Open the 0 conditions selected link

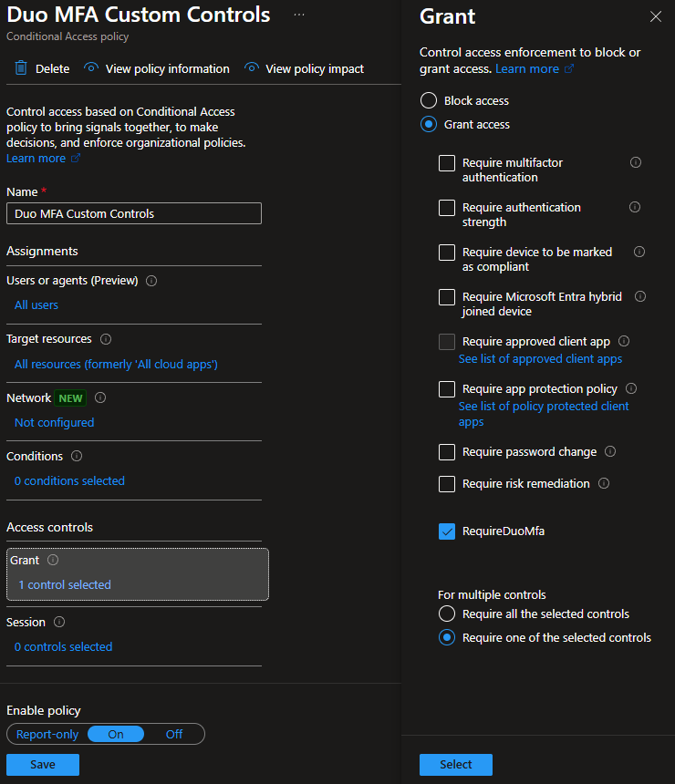[69, 480]
